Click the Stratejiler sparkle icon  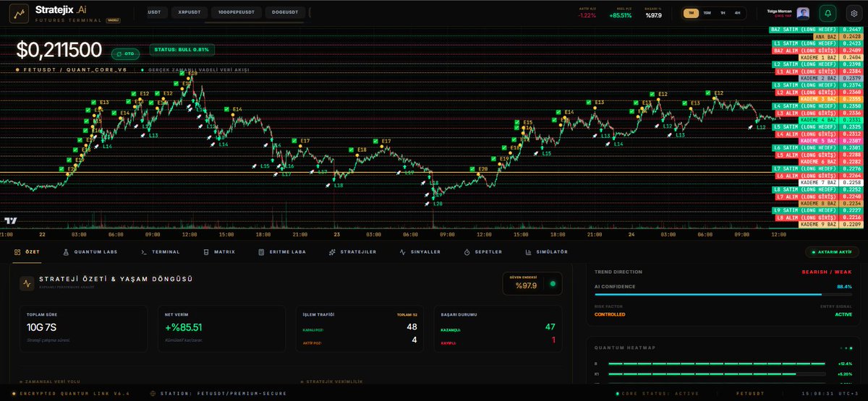tap(332, 252)
